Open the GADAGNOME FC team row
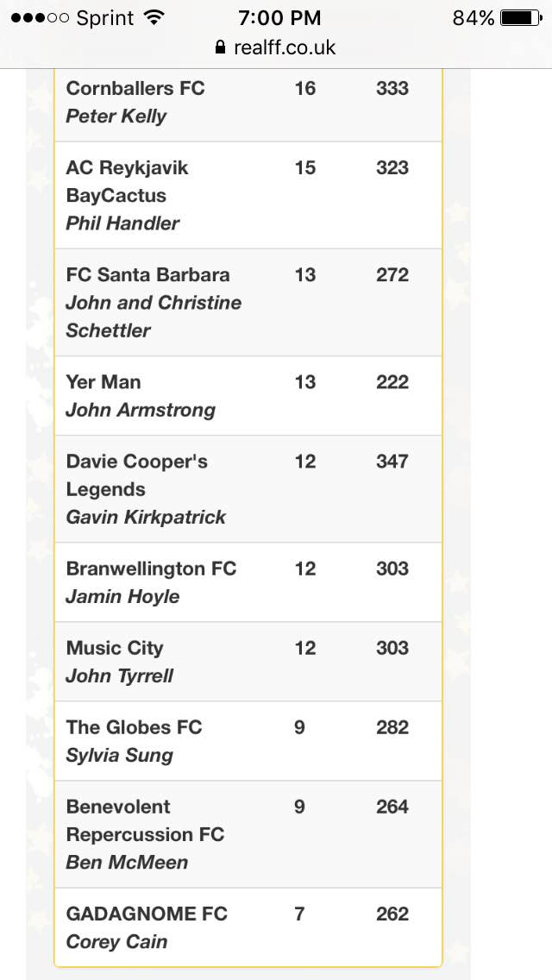The image size is (552, 980). point(248,927)
